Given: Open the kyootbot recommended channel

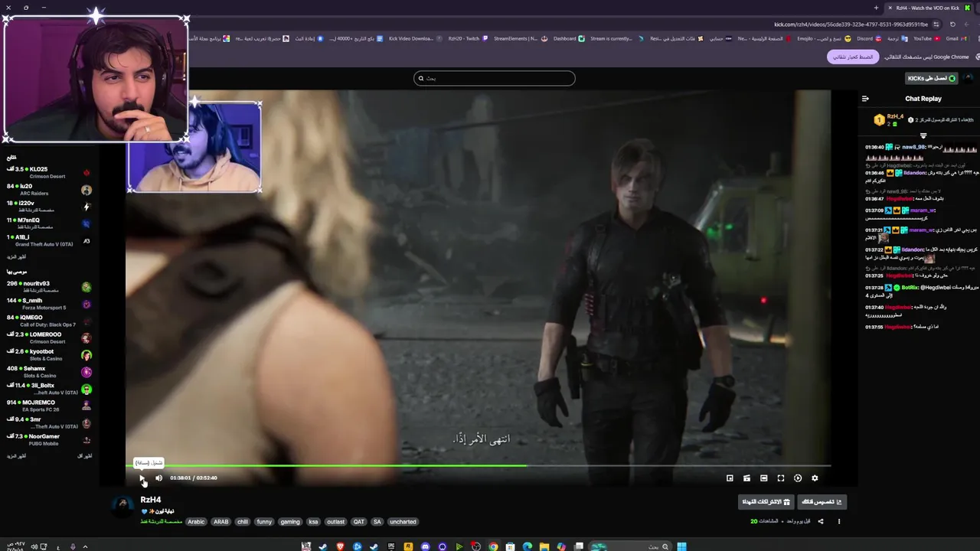Looking at the screenshot, I should point(49,354).
